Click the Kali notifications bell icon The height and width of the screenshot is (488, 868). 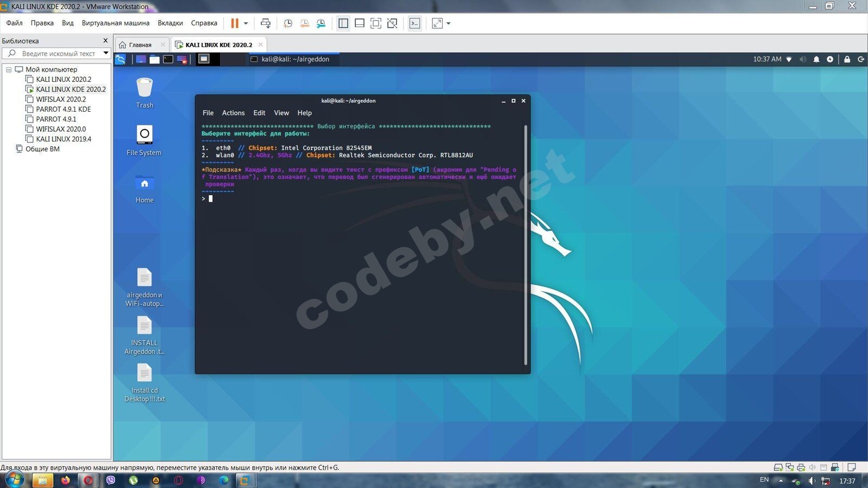[x=816, y=59]
